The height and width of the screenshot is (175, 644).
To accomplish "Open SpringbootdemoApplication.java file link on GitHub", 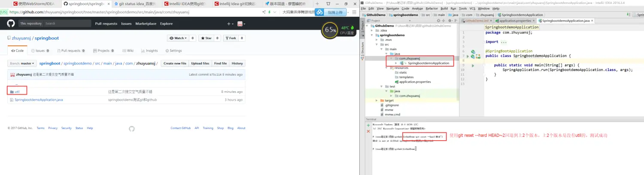I will click(39, 100).
